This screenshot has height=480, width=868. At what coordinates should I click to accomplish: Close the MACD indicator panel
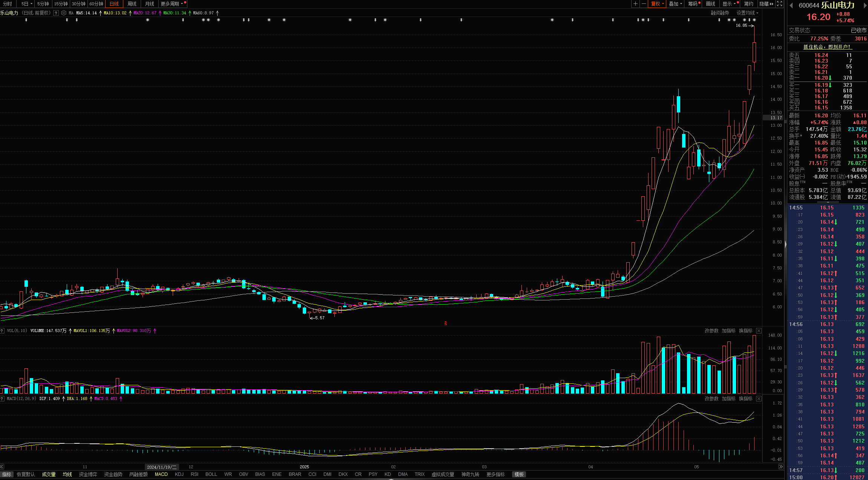click(x=759, y=398)
